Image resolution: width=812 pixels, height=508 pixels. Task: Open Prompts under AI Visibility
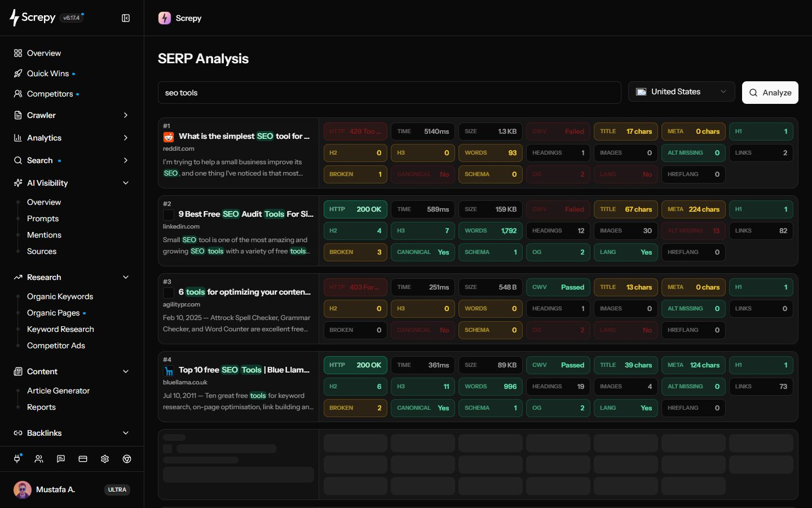(43, 218)
